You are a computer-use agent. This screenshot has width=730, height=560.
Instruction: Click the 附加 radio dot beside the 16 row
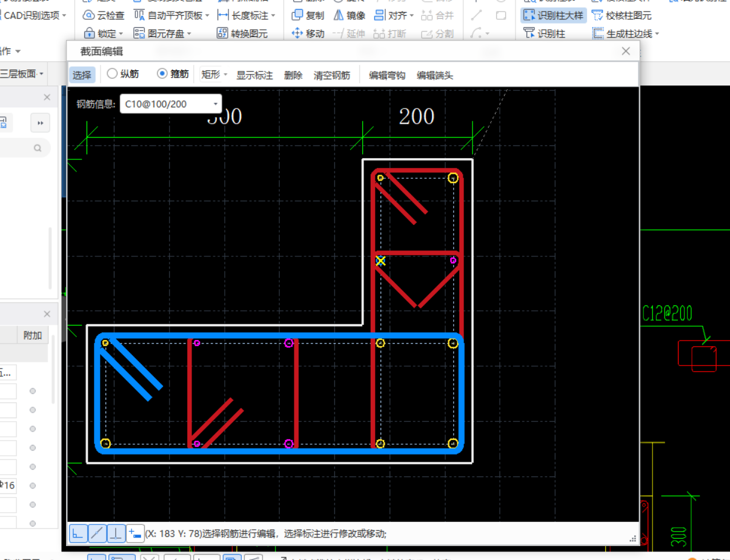click(33, 485)
